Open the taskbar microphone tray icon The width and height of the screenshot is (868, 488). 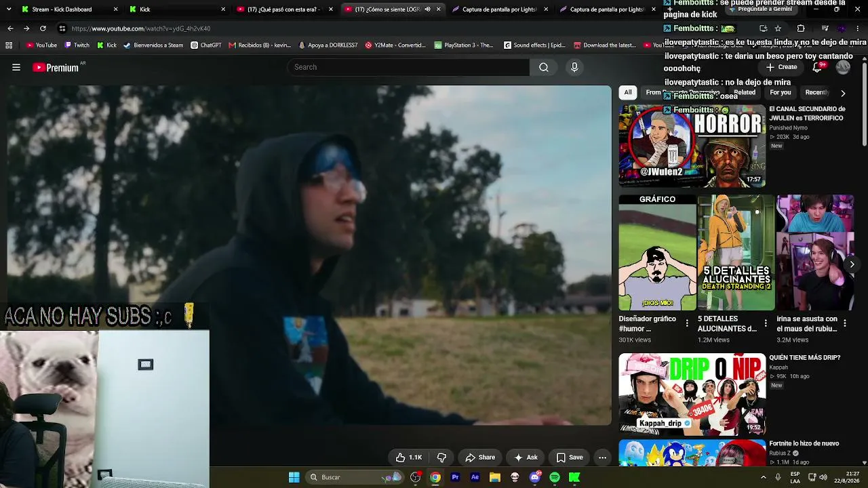778,477
